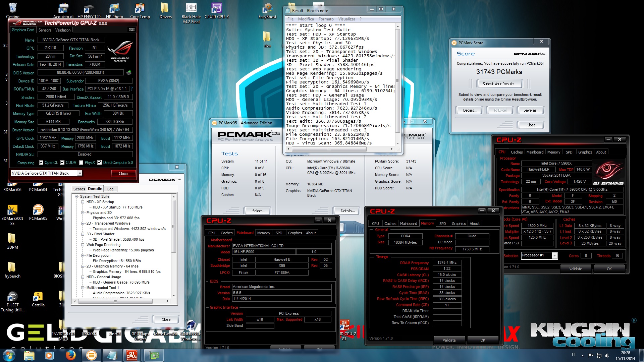Click the Close button in GPU-Z
The height and width of the screenshot is (362, 644).
(123, 174)
